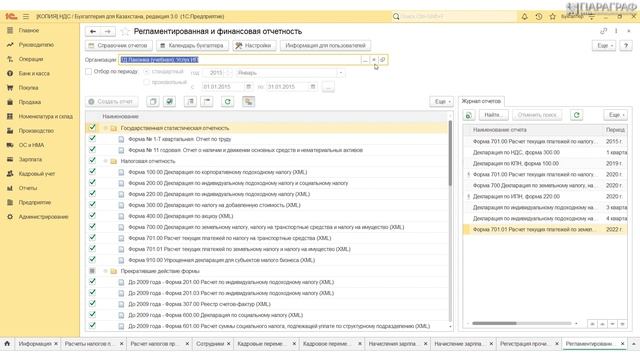Open notifications bell icon
The height and width of the screenshot is (360, 640).
coord(524,16)
